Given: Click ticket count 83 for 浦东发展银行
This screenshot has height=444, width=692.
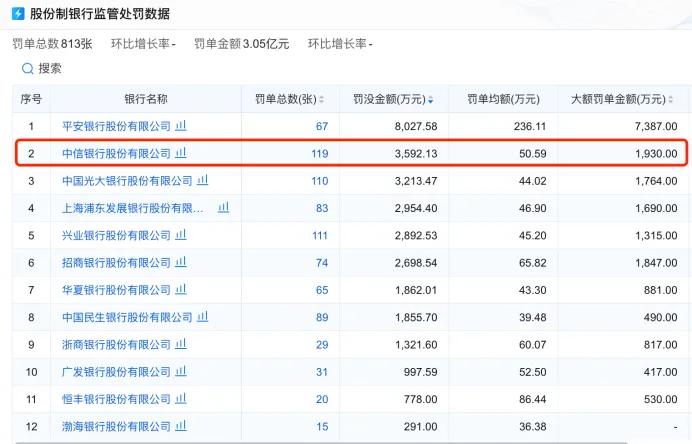Looking at the screenshot, I should (322, 208).
